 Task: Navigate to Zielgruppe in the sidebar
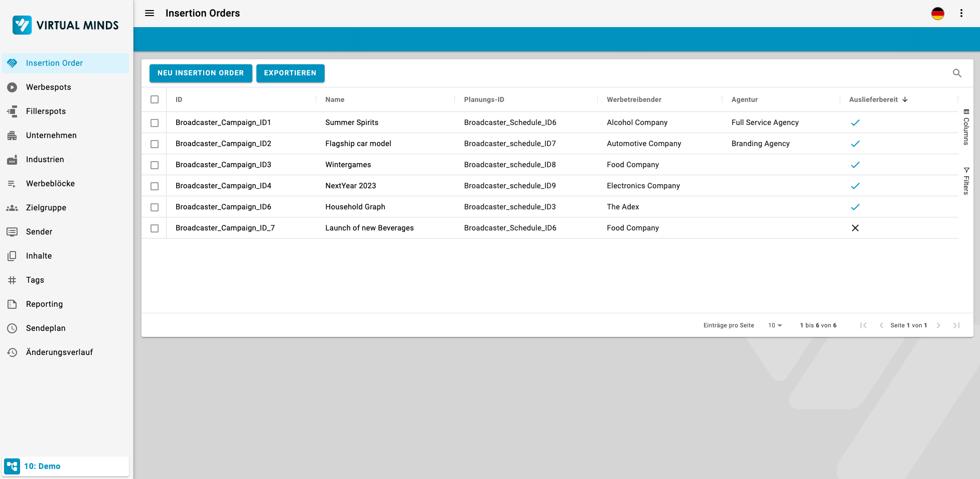coord(46,208)
